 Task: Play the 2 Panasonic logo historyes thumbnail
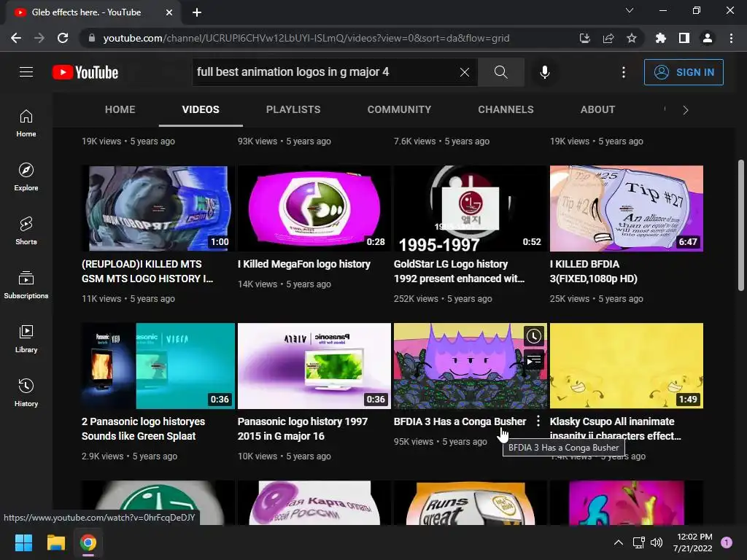(x=158, y=366)
